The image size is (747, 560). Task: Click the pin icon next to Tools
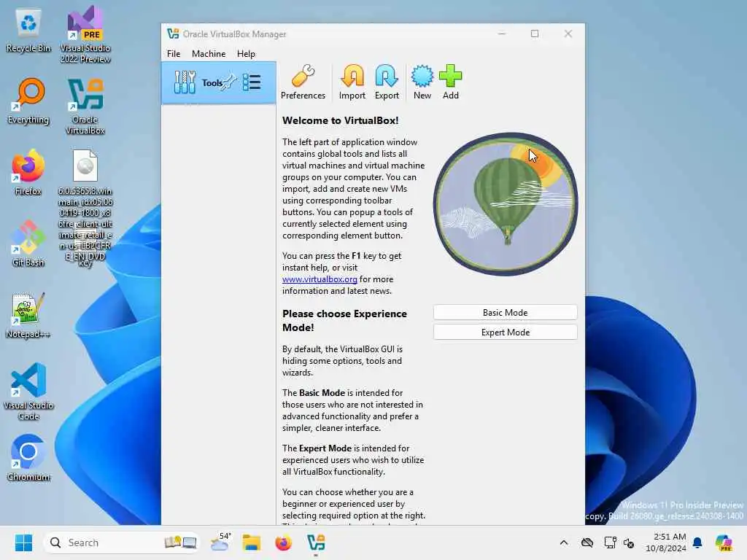230,82
